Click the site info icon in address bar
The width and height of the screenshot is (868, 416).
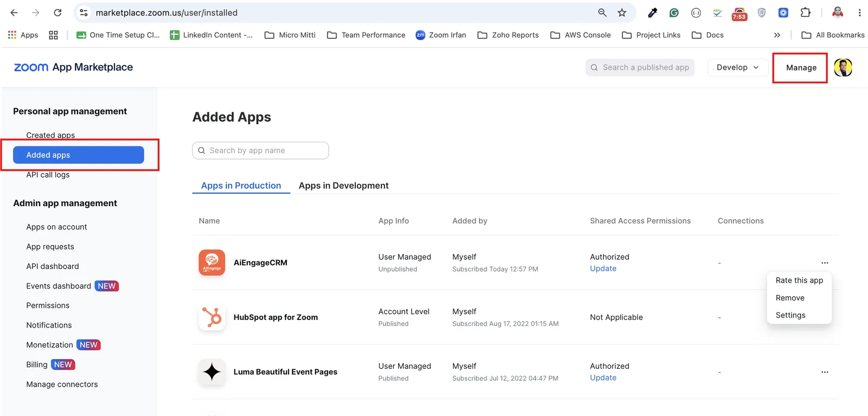pos(84,12)
